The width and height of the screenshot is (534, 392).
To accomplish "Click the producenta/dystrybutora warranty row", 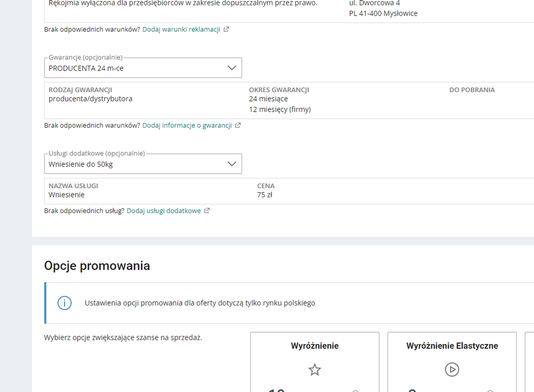I will 90,99.
